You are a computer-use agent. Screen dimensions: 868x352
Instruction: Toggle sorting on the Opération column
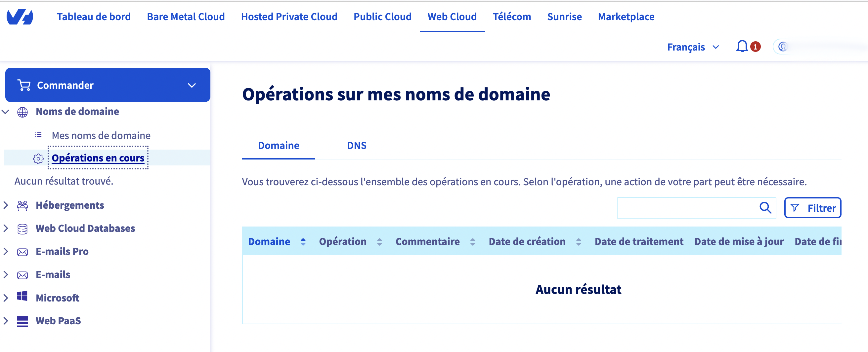point(379,242)
